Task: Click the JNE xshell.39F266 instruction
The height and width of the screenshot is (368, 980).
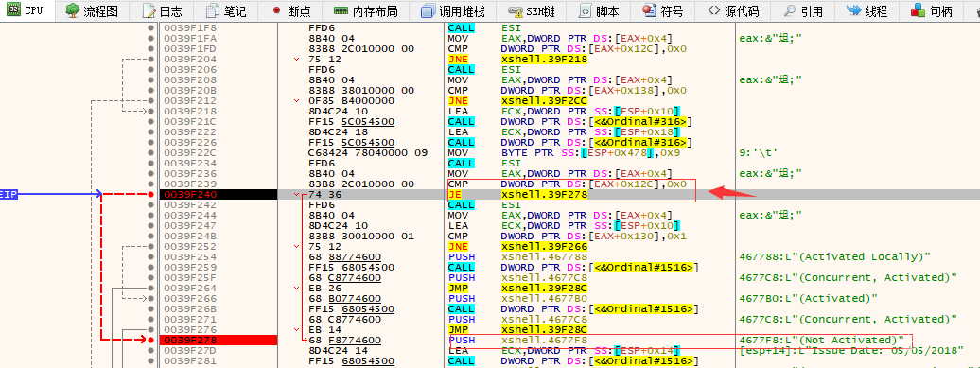Action: pyautogui.click(x=517, y=246)
